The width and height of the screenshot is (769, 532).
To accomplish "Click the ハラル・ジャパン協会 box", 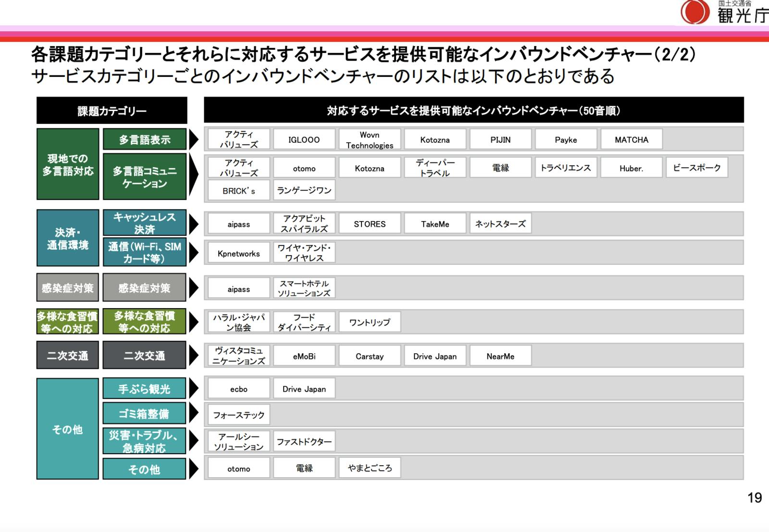I will [x=239, y=322].
